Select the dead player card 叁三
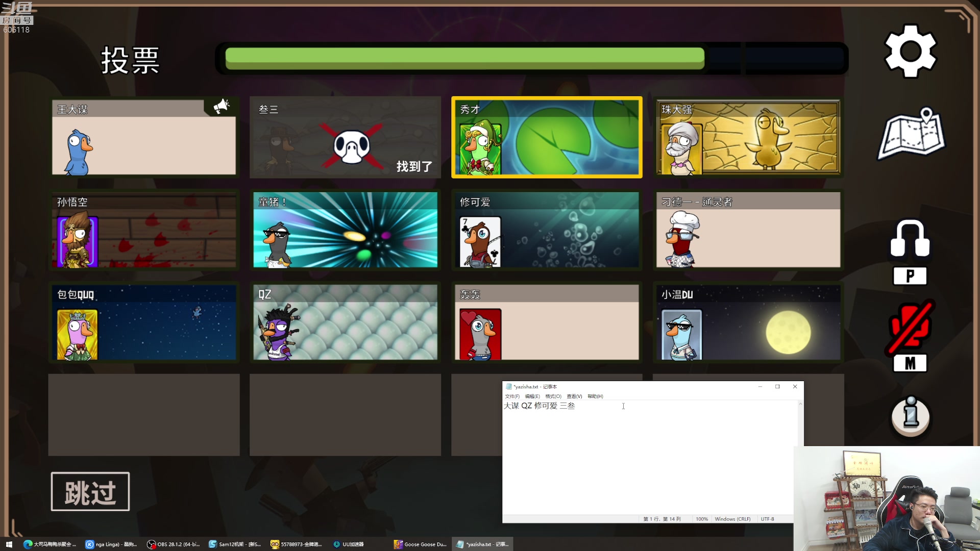Image resolution: width=980 pixels, height=551 pixels. pos(345,137)
